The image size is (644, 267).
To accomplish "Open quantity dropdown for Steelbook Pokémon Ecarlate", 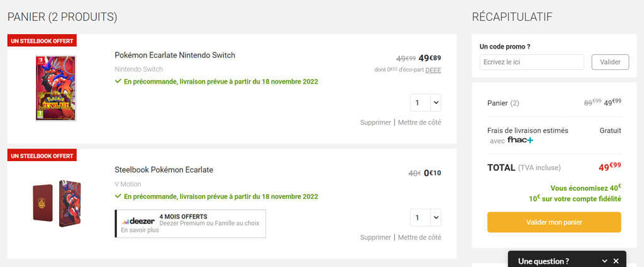I will click(x=426, y=218).
